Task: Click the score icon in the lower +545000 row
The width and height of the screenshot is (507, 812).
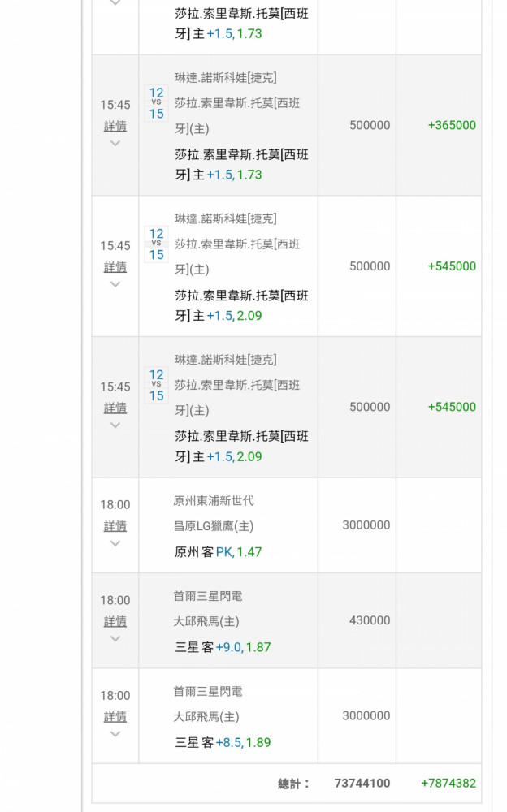Action: click(x=156, y=386)
